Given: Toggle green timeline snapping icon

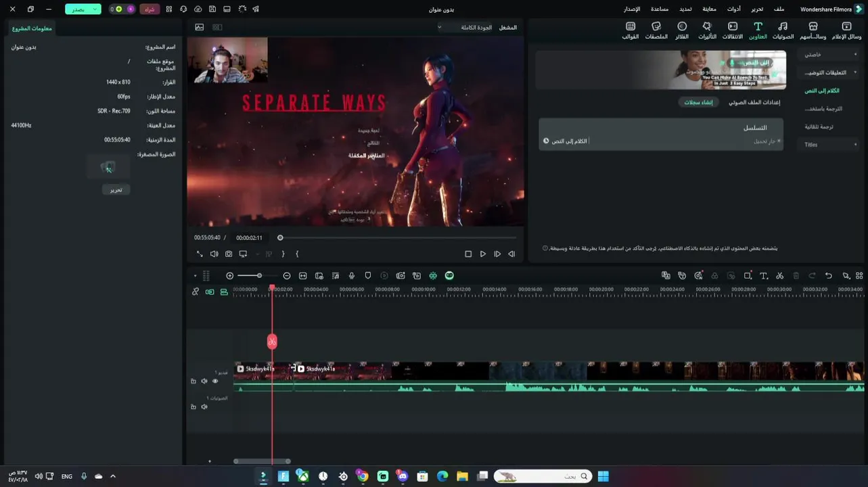Looking at the screenshot, I should tap(224, 292).
